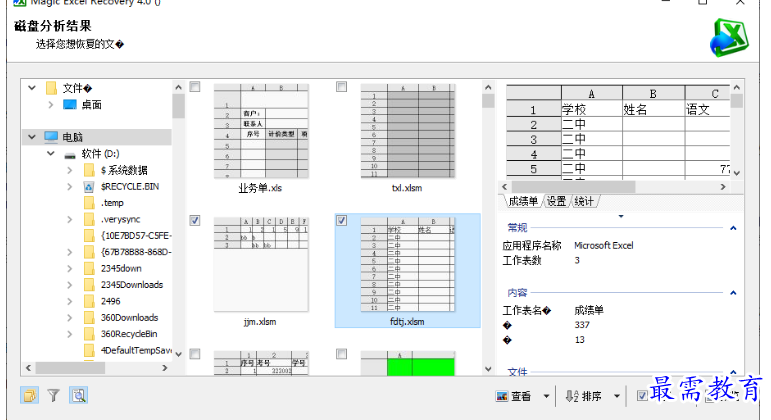Screen dimensions: 771x420
Task: Click thumbnail list scroll-up arrow
Action: 488,87
